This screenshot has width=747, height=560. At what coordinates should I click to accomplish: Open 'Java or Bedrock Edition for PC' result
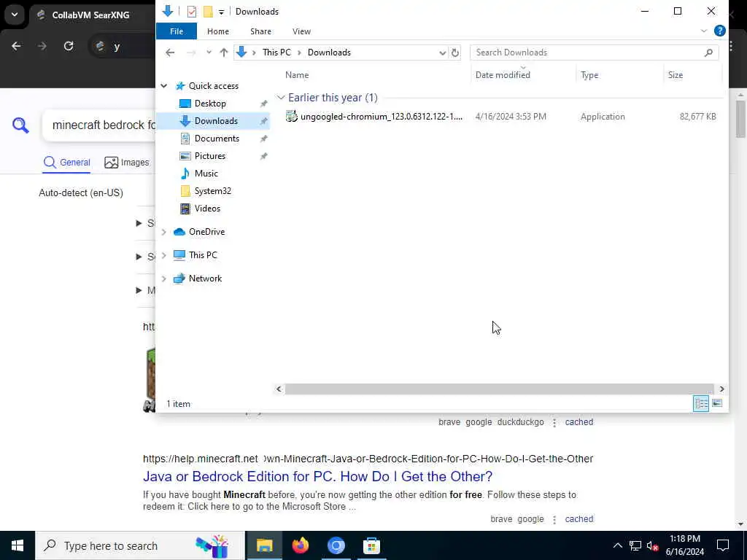318,476
